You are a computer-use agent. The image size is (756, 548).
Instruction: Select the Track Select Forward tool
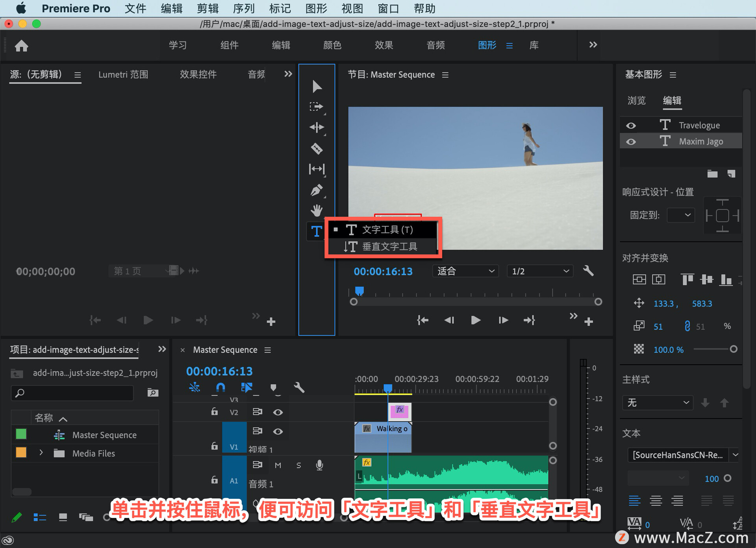pos(316,106)
